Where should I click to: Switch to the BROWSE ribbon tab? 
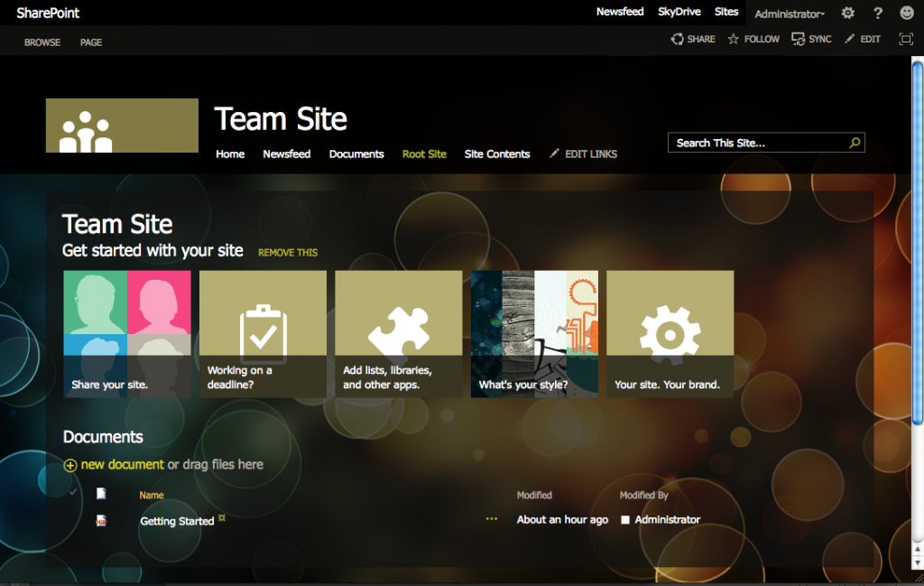tap(42, 42)
